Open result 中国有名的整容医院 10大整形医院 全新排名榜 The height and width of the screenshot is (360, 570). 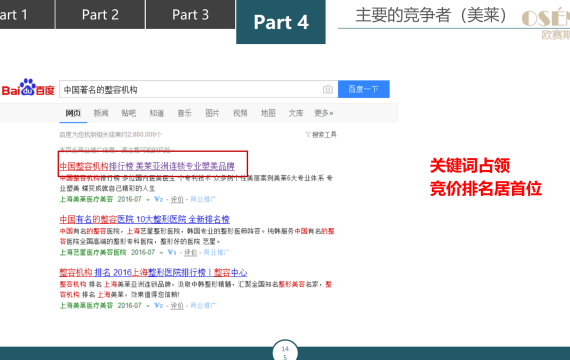[145, 219]
